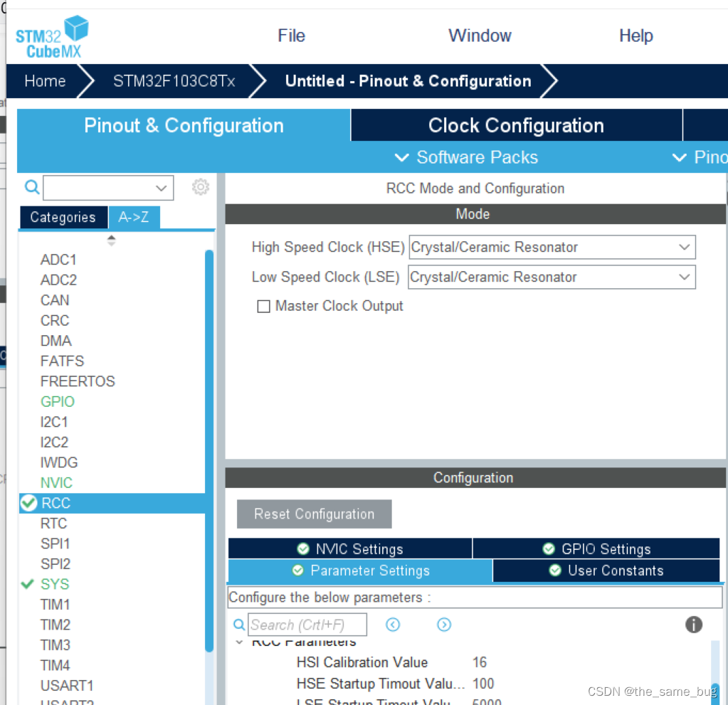Click the previous search result arrow icon
This screenshot has height=705, width=728.
click(393, 625)
